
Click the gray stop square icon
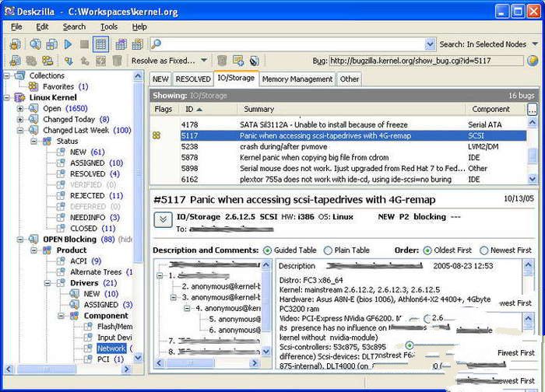tap(84, 44)
